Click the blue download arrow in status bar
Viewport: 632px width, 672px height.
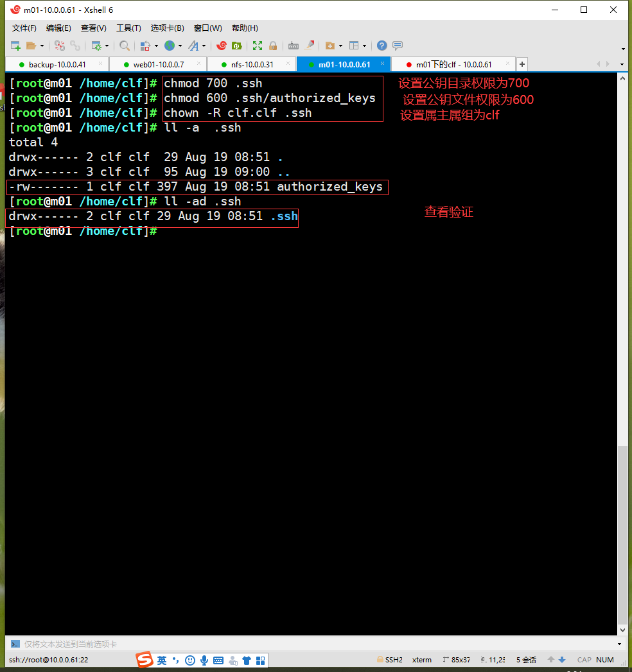[x=562, y=660]
